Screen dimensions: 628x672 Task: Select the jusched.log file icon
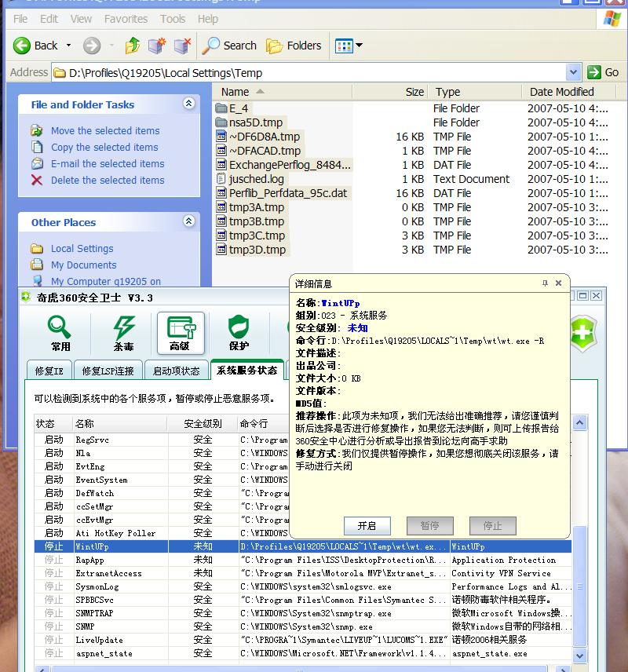tap(221, 179)
